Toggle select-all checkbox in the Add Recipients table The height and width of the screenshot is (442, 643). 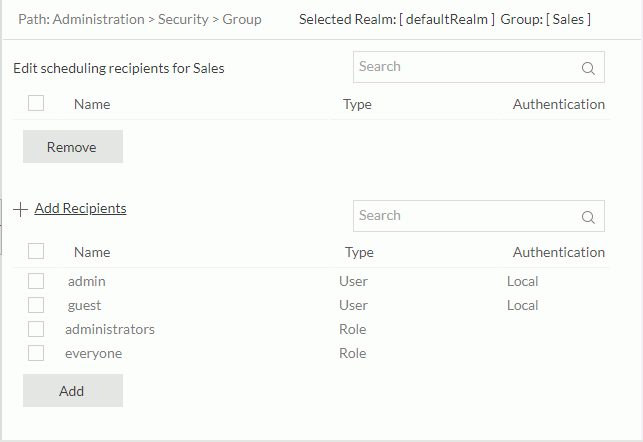coord(36,251)
